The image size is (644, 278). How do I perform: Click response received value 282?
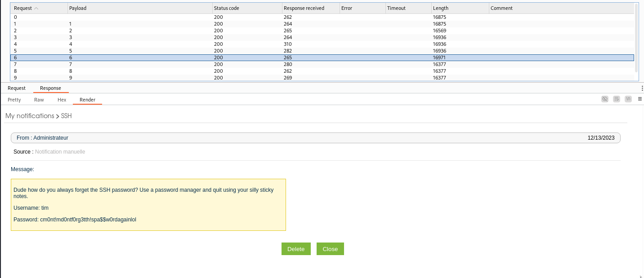tap(288, 51)
